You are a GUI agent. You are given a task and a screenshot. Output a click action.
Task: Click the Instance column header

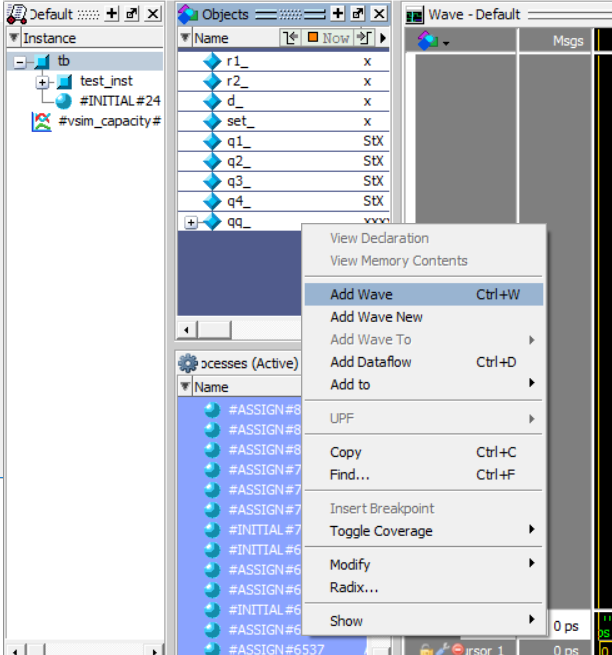tap(85, 38)
